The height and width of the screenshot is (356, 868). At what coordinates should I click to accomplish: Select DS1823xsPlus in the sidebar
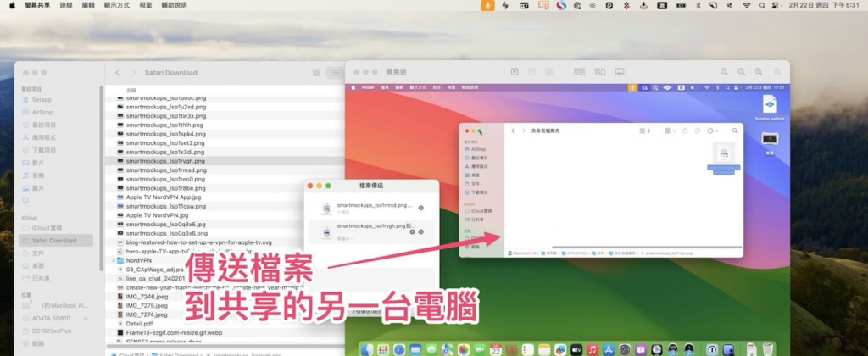(x=51, y=331)
